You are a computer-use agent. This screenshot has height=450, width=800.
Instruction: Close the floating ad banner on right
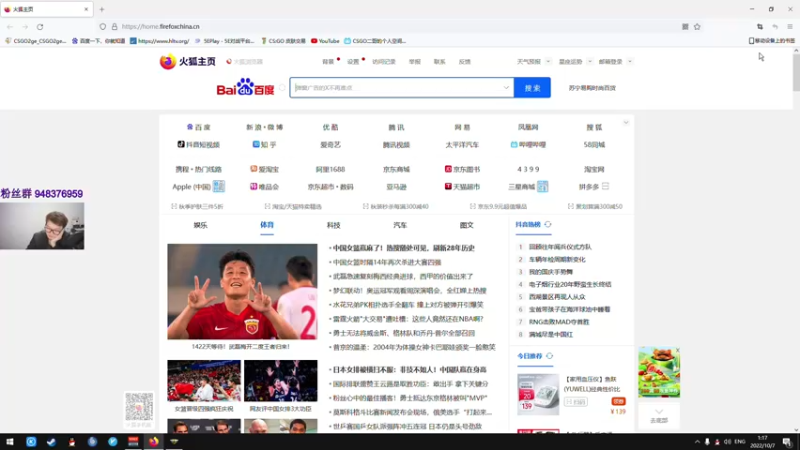(x=677, y=350)
